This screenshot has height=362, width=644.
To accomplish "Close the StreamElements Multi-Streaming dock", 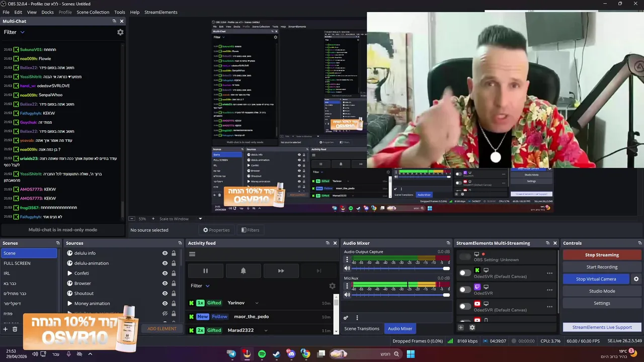I will click(x=555, y=243).
